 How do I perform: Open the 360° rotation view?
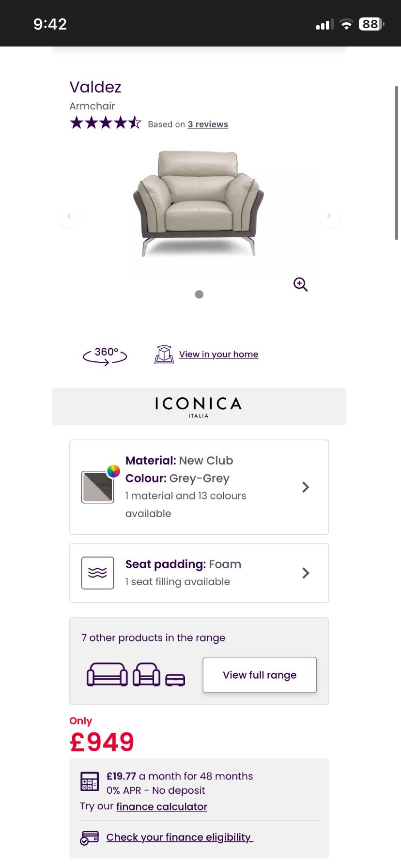coord(105,356)
